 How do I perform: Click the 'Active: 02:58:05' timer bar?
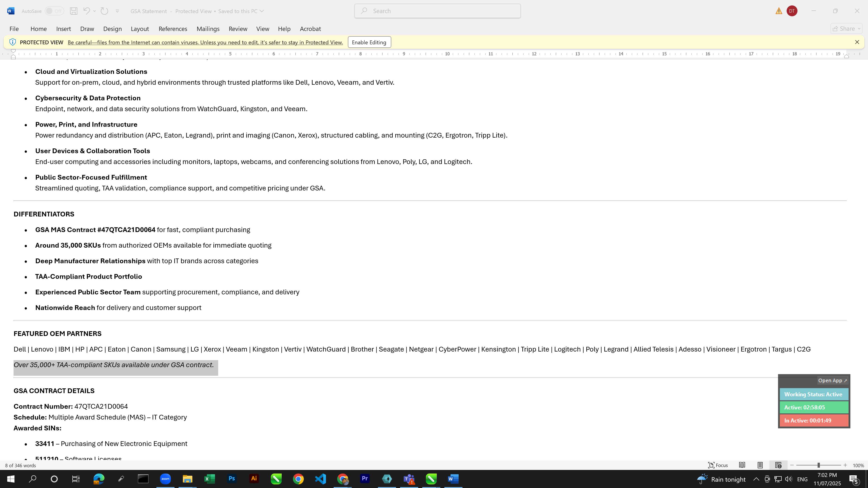[x=814, y=408]
